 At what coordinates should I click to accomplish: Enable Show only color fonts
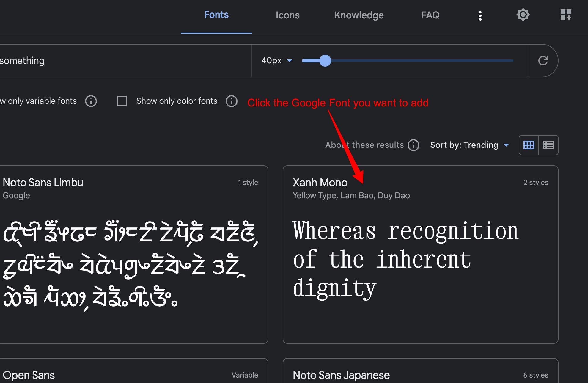122,101
